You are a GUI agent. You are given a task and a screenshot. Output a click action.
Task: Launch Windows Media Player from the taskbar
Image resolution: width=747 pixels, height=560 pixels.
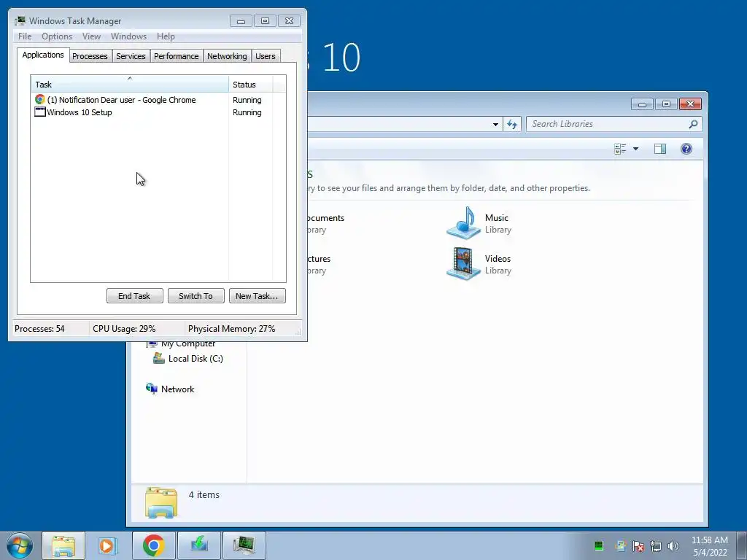pos(108,545)
